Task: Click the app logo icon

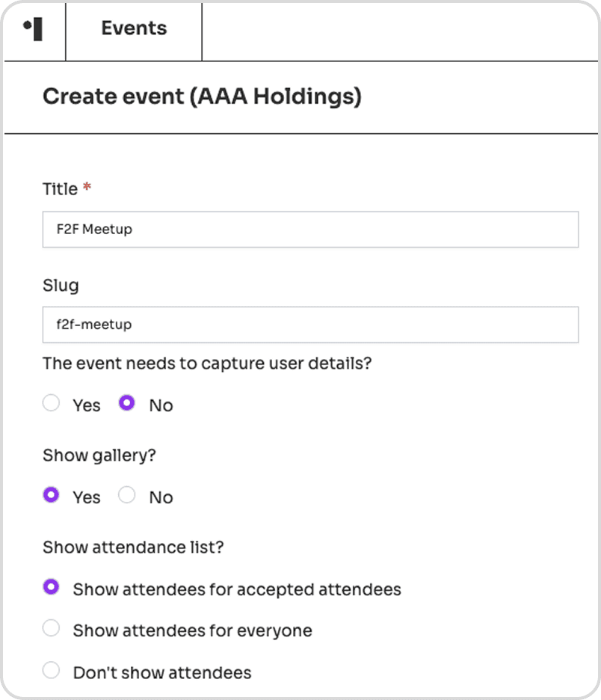Action: click(33, 29)
